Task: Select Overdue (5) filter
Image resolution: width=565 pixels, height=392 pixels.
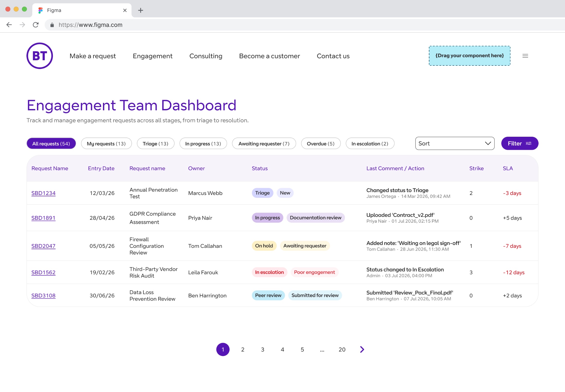Action: click(x=321, y=143)
